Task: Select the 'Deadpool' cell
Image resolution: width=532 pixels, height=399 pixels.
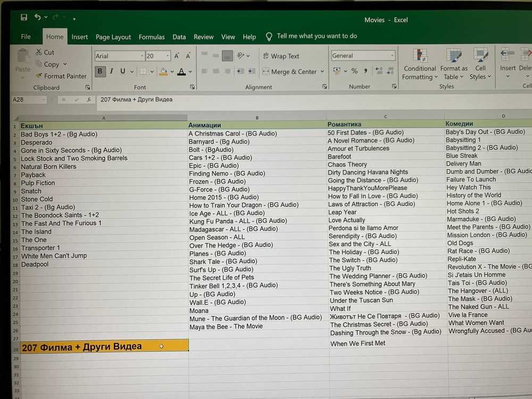Action: 104,264
